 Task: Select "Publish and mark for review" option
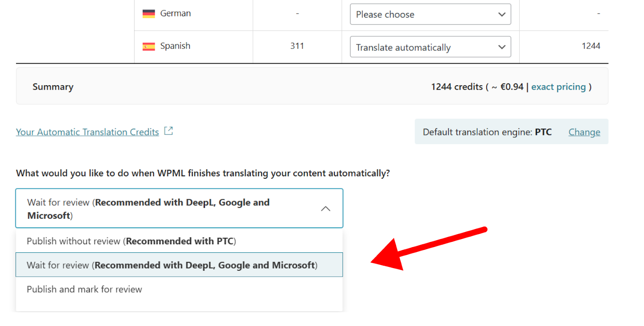coord(85,289)
